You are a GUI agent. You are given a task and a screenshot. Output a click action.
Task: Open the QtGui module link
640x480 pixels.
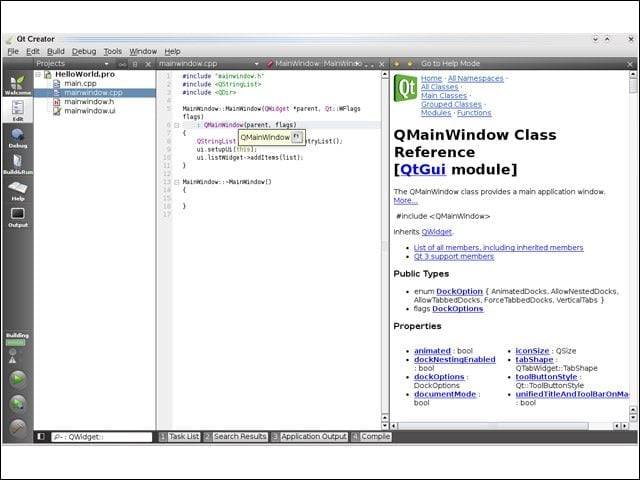tap(423, 169)
